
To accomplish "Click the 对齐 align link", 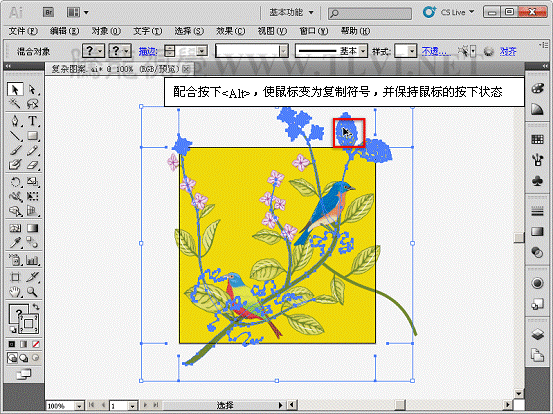I will (x=508, y=52).
